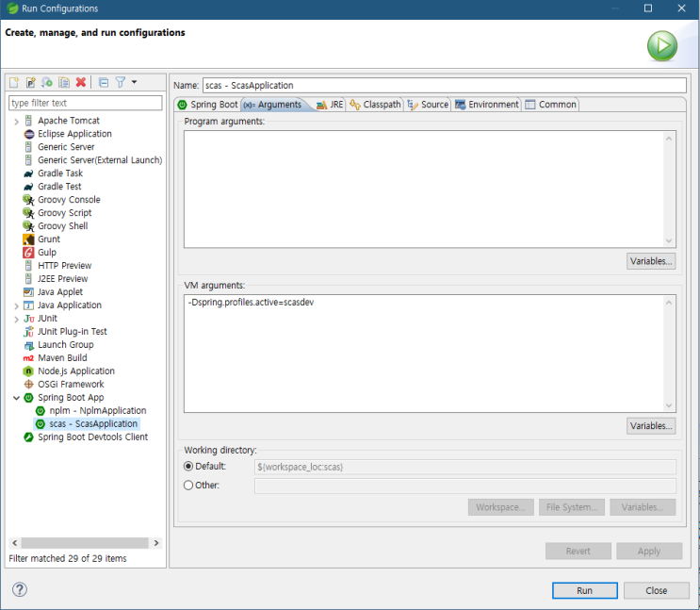Click the filter funnel icon
Screen dimensions: 700x610
coord(120,82)
